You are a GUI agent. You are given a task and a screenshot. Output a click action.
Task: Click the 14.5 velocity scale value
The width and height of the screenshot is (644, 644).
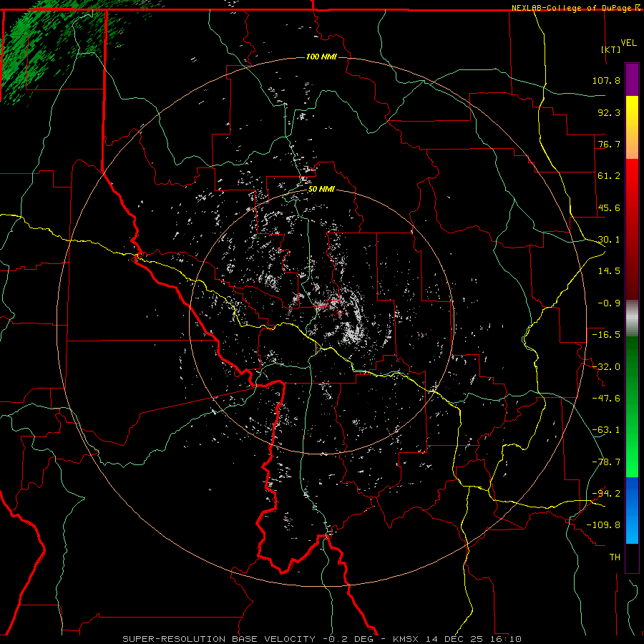click(609, 271)
